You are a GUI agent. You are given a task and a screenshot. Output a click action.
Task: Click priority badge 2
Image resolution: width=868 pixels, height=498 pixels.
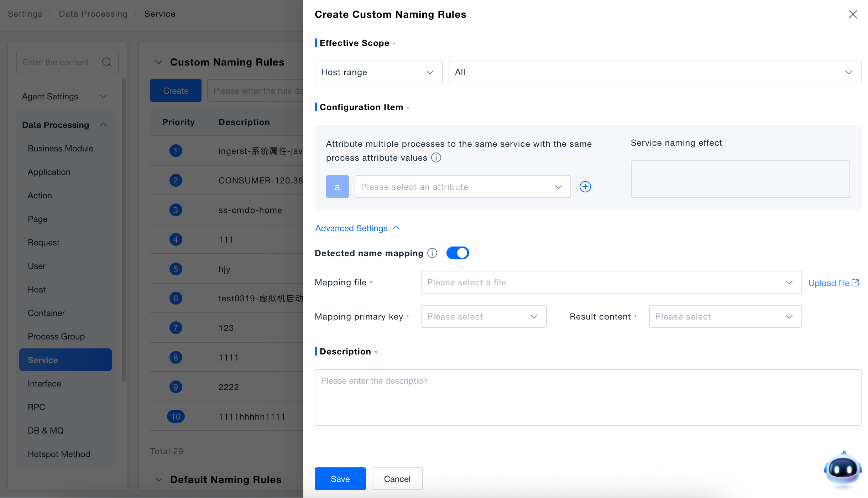tap(176, 180)
